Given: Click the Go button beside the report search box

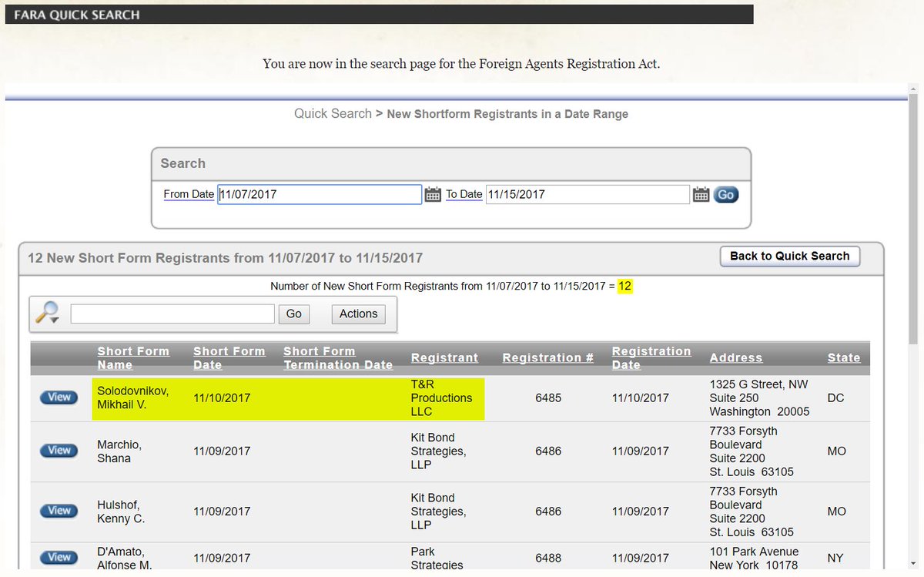Looking at the screenshot, I should (294, 314).
